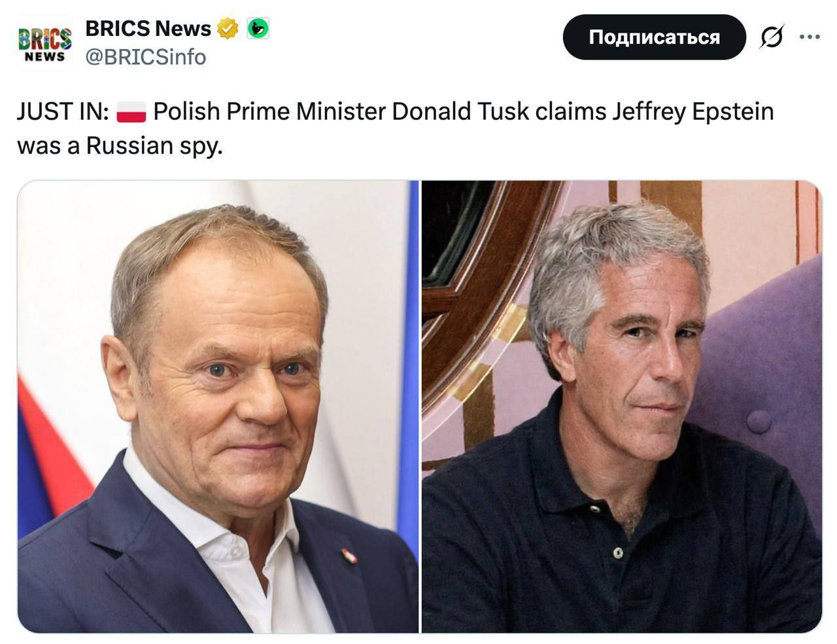Click the gold verified checkmark badge
This screenshot has height=644, width=837.
tap(228, 29)
